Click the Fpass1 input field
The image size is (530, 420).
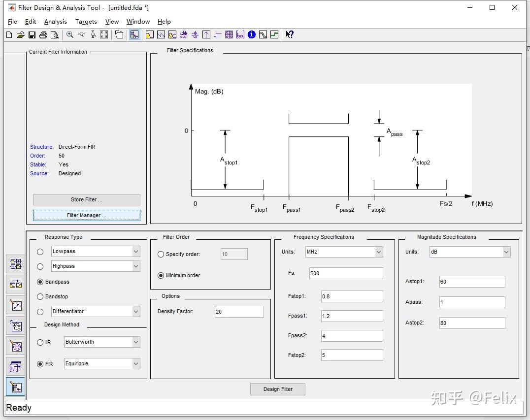pyautogui.click(x=352, y=316)
